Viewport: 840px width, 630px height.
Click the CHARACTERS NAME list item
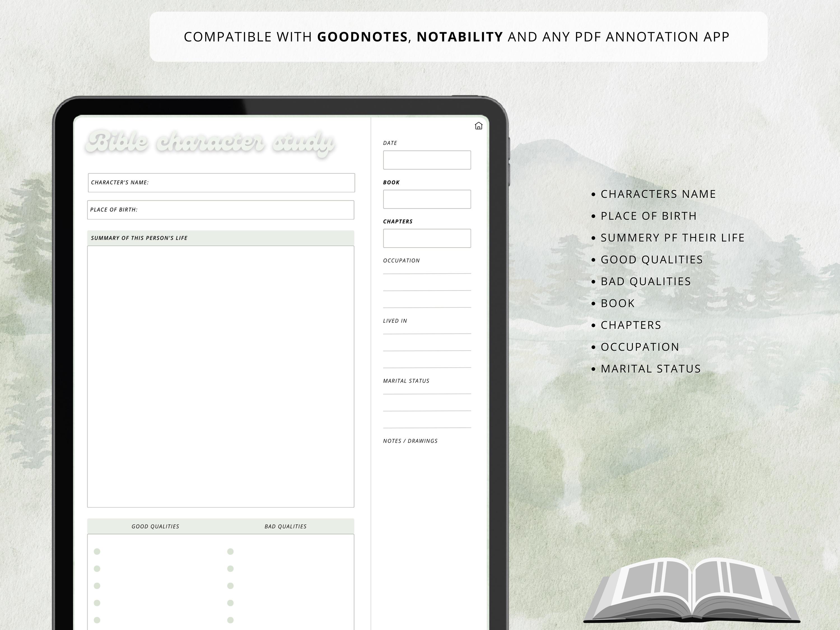click(x=658, y=194)
